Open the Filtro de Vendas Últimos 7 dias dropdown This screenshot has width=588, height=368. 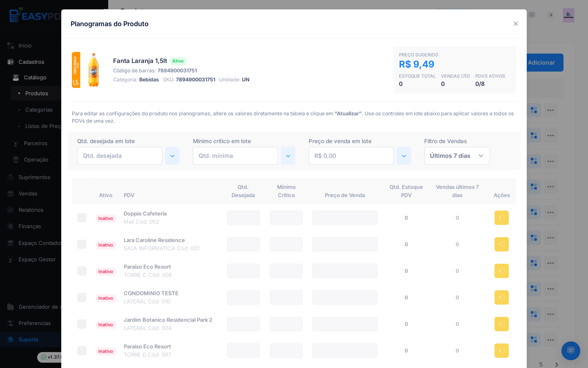457,156
